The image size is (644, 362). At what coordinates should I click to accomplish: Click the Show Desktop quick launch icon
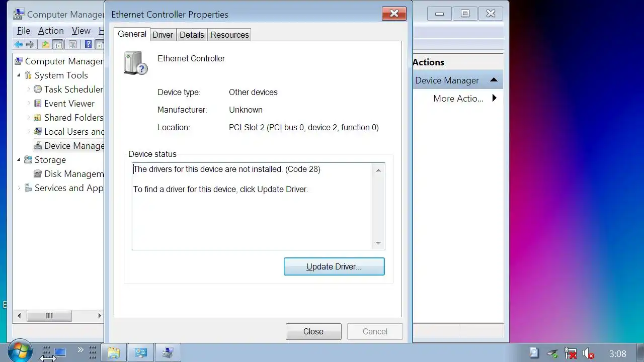60,352
